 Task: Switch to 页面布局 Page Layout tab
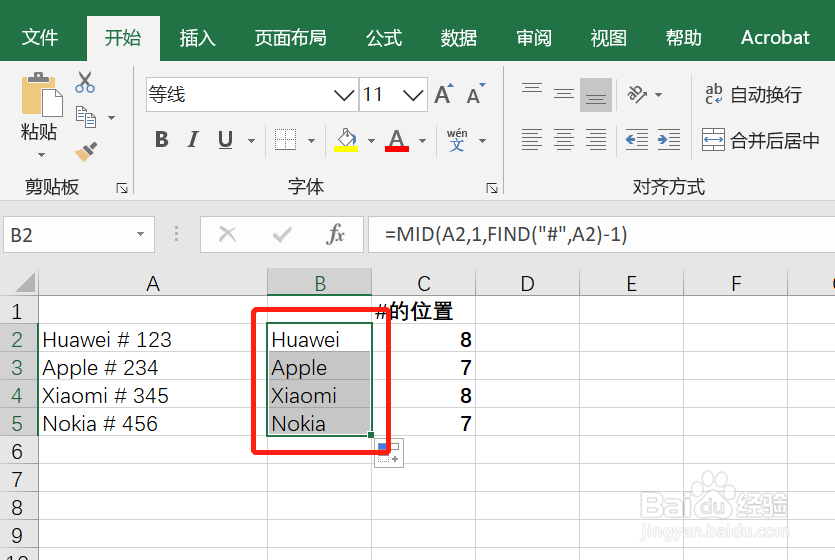[290, 38]
